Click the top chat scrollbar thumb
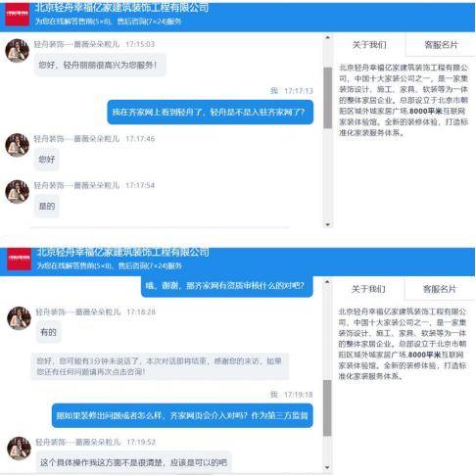Image resolution: width=476 pixels, height=476 pixels. coord(327,98)
